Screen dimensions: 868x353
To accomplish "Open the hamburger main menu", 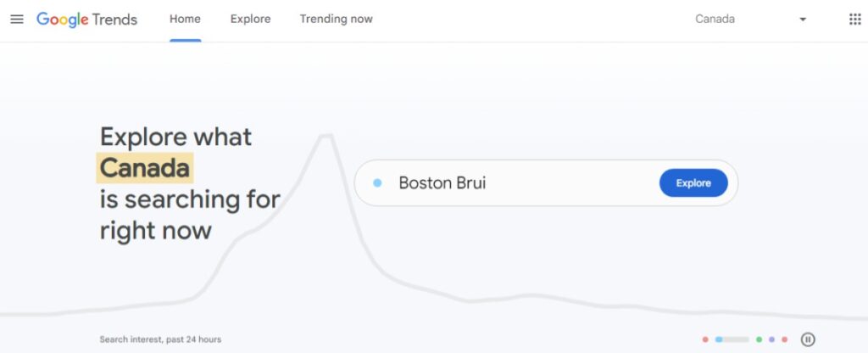I will click(17, 20).
